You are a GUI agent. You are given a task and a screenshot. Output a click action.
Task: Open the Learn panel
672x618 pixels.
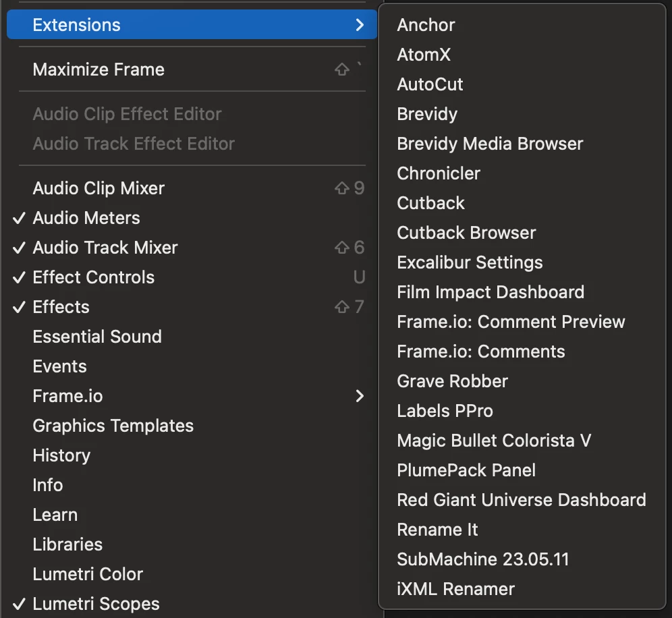(x=192, y=515)
